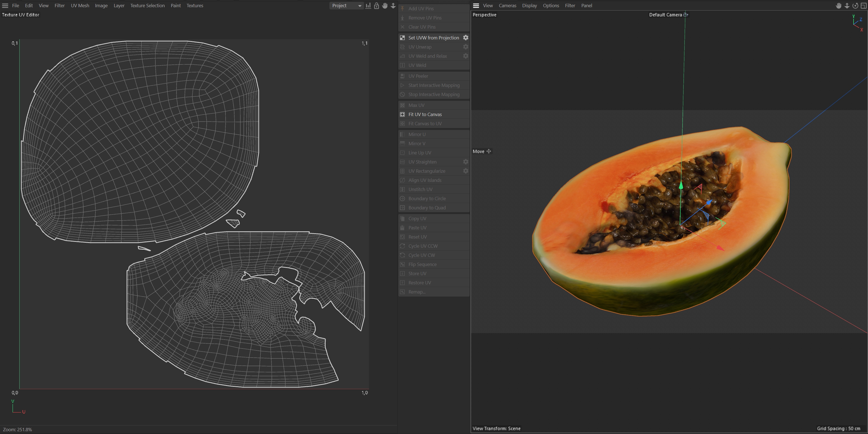The height and width of the screenshot is (434, 868).
Task: Click the viewport zoom arrows icon
Action: click(x=847, y=6)
